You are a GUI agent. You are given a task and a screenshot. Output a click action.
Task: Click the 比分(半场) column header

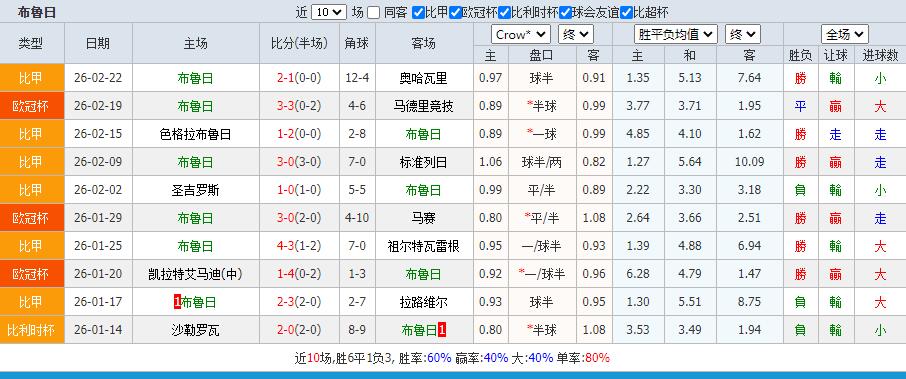[x=299, y=43]
